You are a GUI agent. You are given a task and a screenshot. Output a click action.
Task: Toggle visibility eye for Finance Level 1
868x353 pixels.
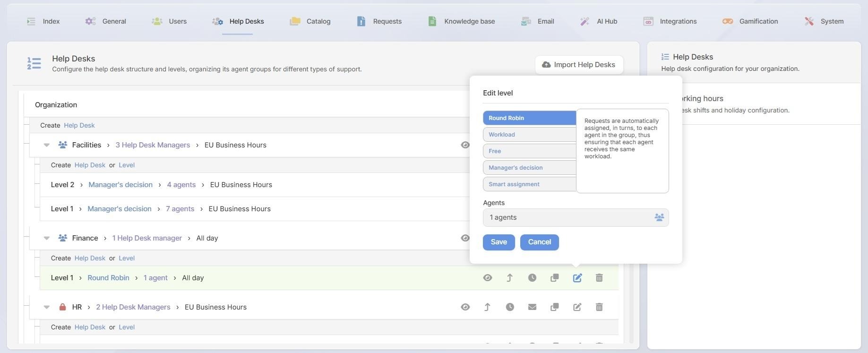[x=488, y=278]
